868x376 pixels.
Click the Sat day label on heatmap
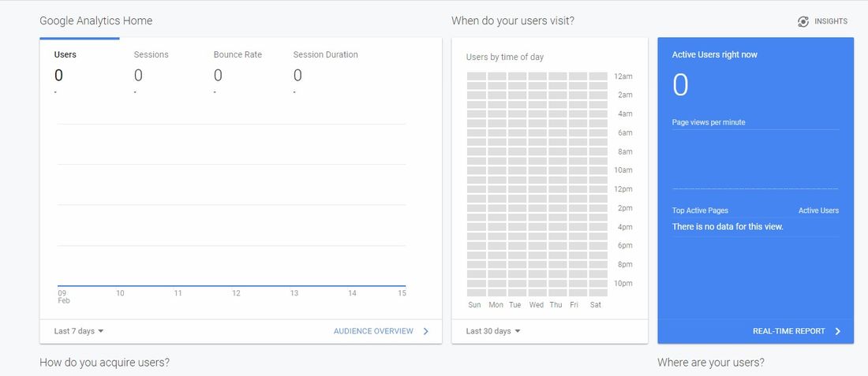coord(596,305)
